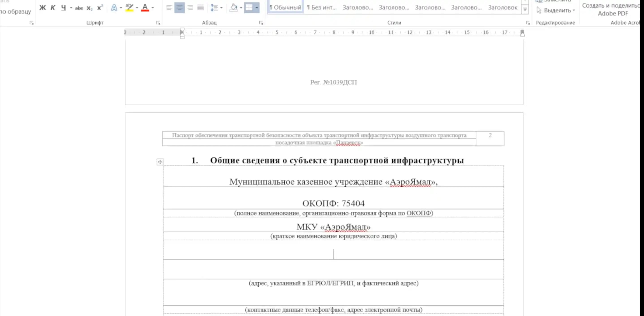Open Абзац dialog launcher
The width and height of the screenshot is (644, 316).
click(x=261, y=23)
